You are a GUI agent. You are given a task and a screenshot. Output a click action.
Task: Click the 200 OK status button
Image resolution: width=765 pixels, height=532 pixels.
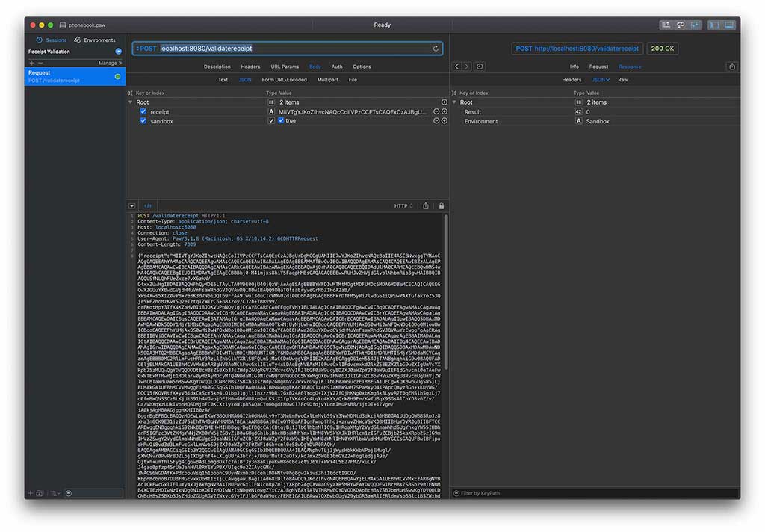click(x=662, y=49)
